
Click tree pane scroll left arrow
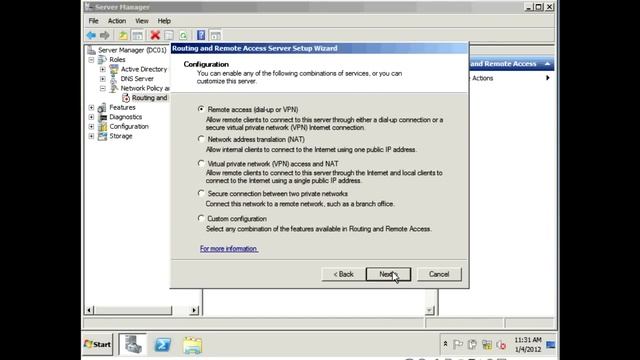click(x=89, y=310)
